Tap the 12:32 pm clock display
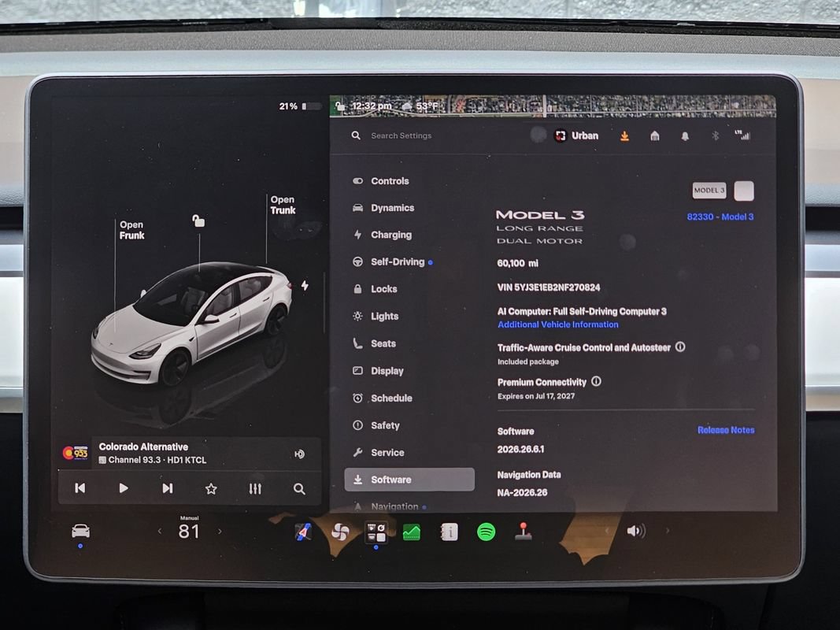The height and width of the screenshot is (630, 840). coord(372,106)
